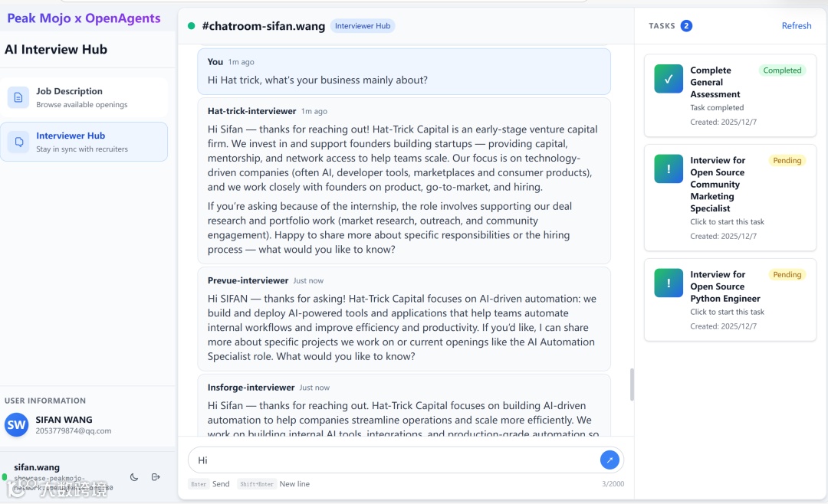Click the Completed status badge
The width and height of the screenshot is (828, 504).
coord(782,70)
